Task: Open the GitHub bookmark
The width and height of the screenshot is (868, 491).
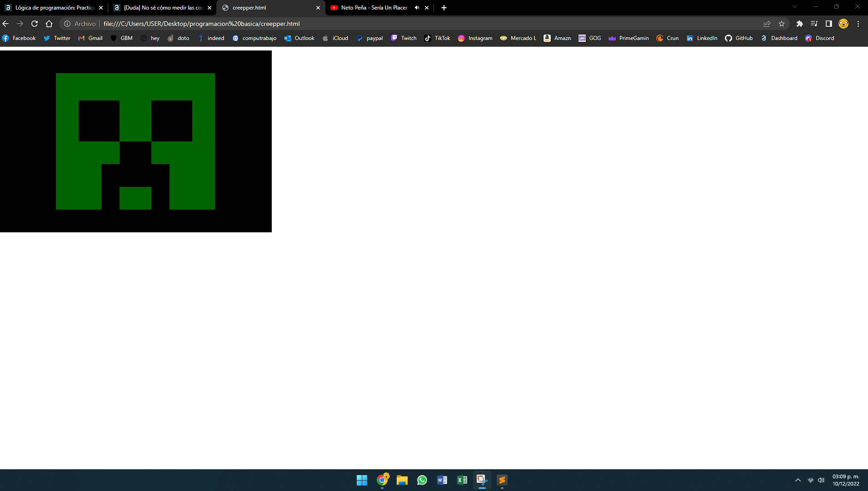Action: coord(739,38)
